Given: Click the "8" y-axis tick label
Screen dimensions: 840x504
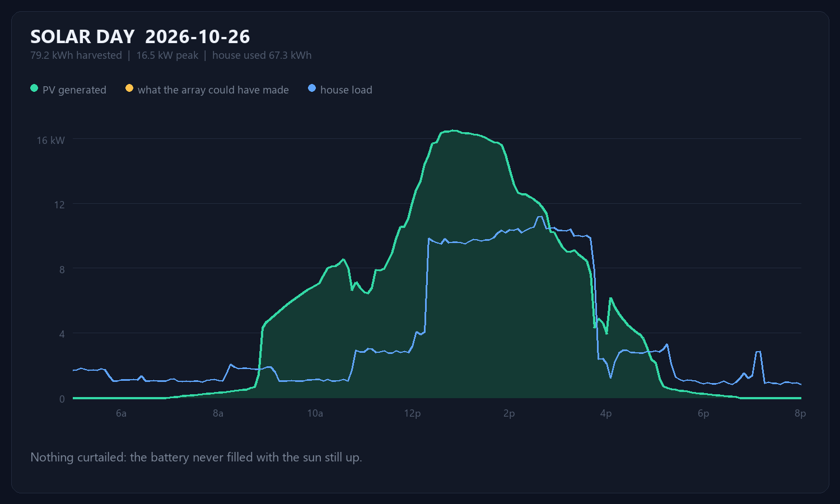Looking at the screenshot, I should [62, 269].
